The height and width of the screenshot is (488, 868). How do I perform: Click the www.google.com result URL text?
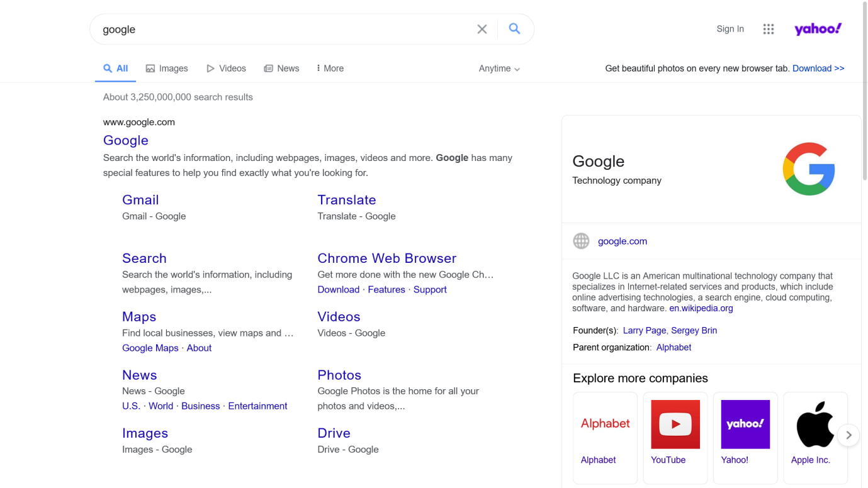[139, 123]
